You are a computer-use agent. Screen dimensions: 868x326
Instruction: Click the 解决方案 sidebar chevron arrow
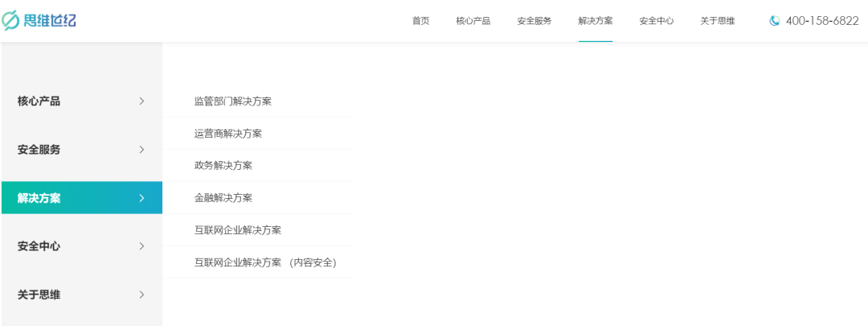click(141, 198)
